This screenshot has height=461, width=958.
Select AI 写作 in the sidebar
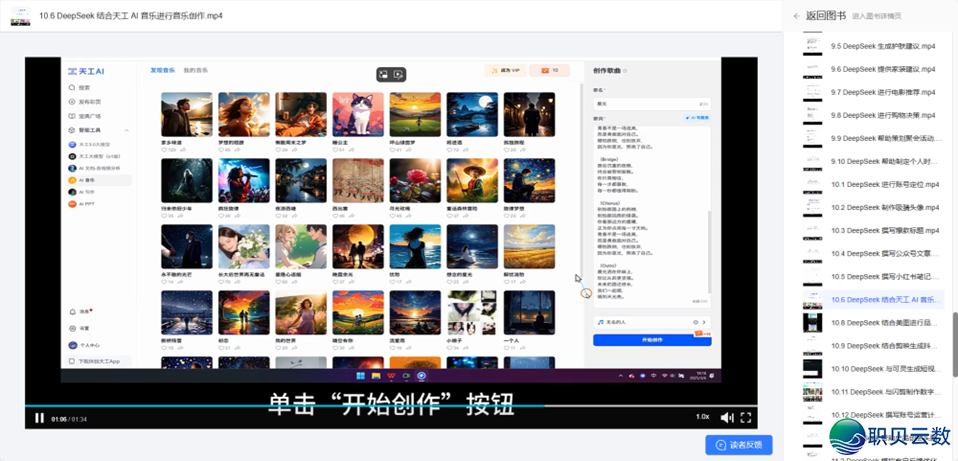[x=82, y=192]
